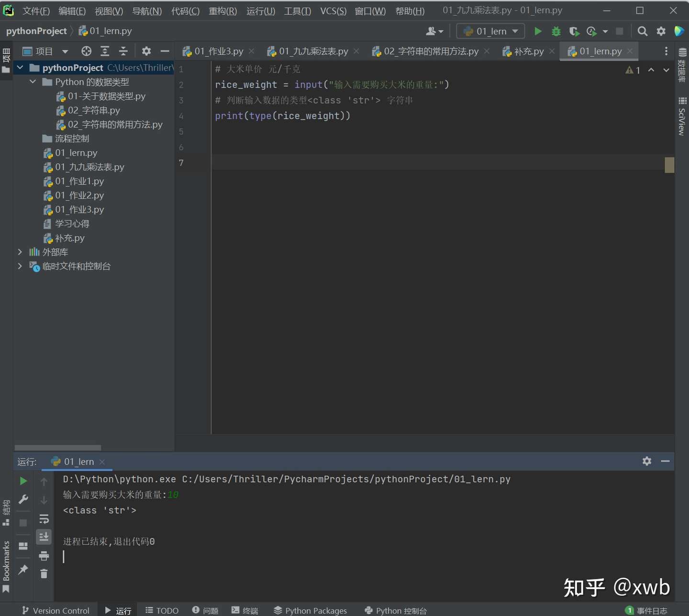
Task: Click the locate-in-project crosshair icon
Action: [x=86, y=51]
